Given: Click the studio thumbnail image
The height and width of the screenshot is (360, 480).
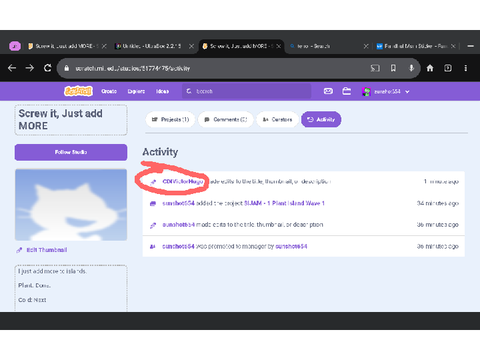Looking at the screenshot, I should click(x=71, y=205).
